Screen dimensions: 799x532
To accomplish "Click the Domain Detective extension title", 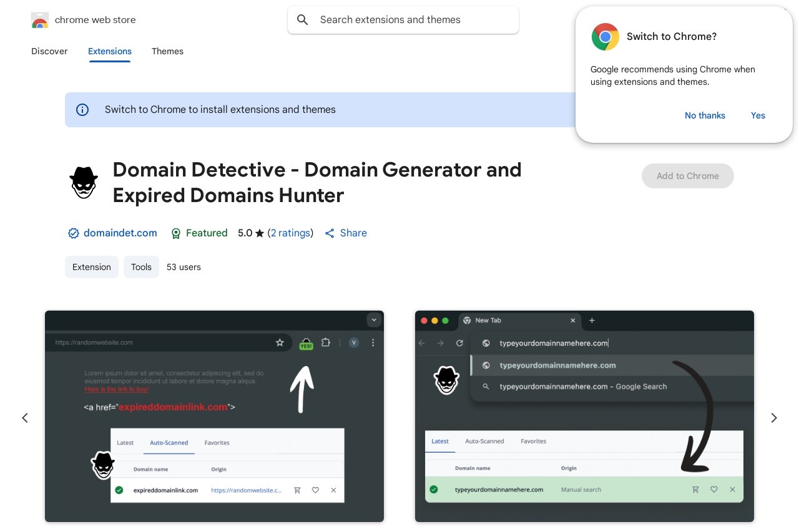I will pyautogui.click(x=317, y=183).
